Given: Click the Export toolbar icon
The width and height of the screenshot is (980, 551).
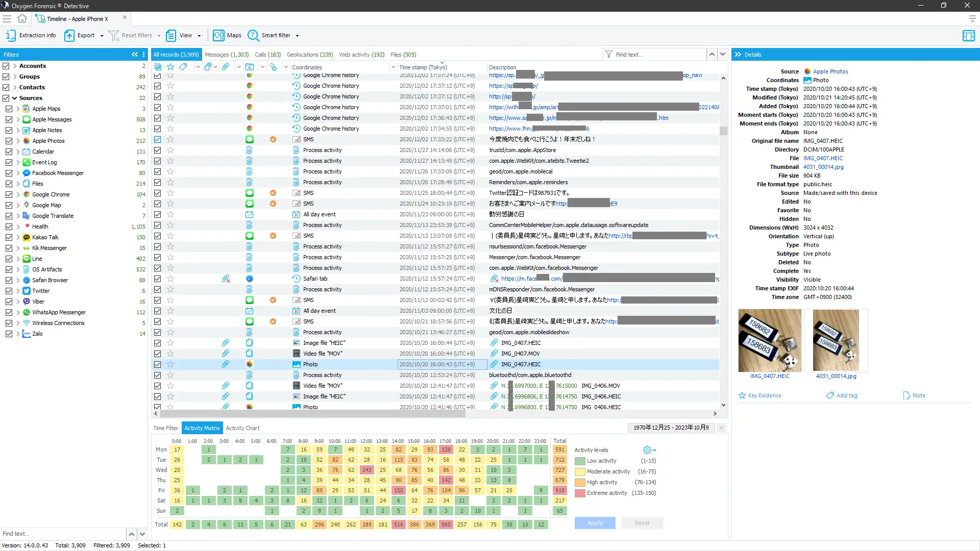Looking at the screenshot, I should tap(69, 35).
